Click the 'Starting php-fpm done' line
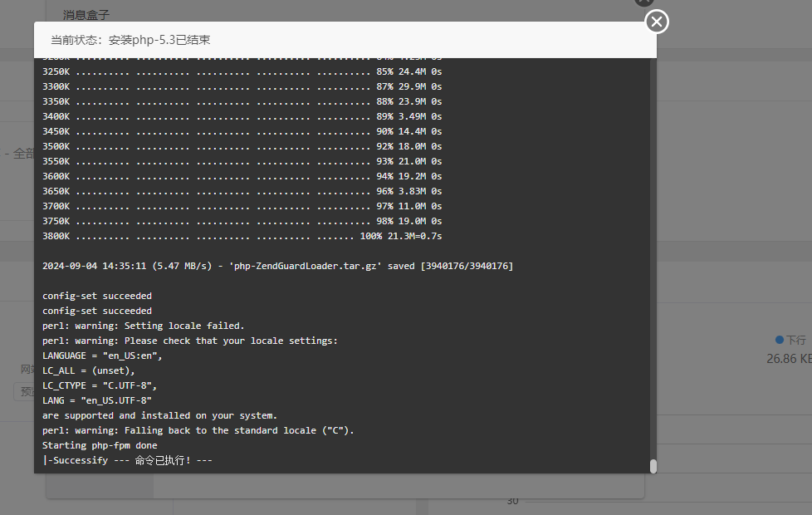This screenshot has height=515, width=812. pos(100,445)
